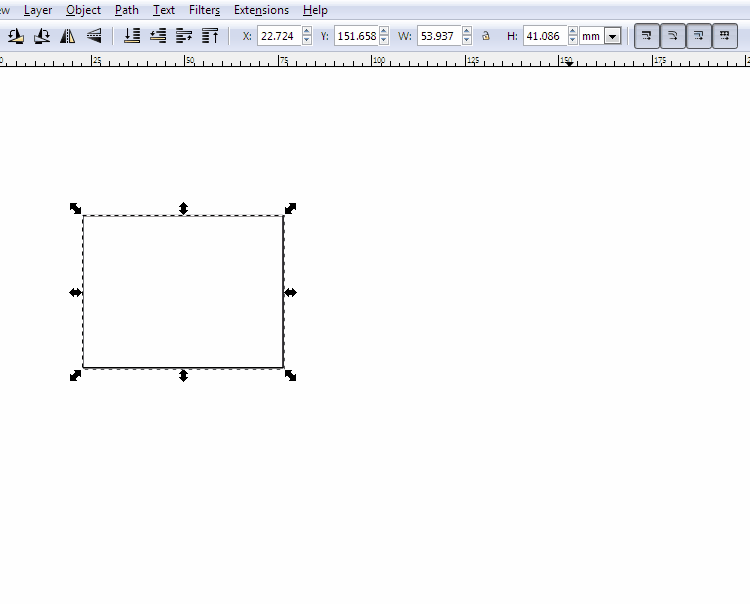Raise selection to top
750x604 pixels.
tap(210, 36)
